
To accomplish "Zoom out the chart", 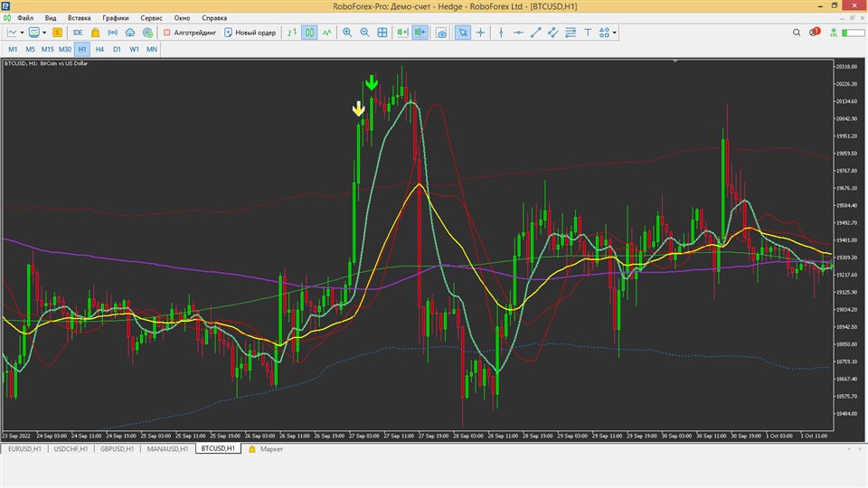I will [x=364, y=33].
